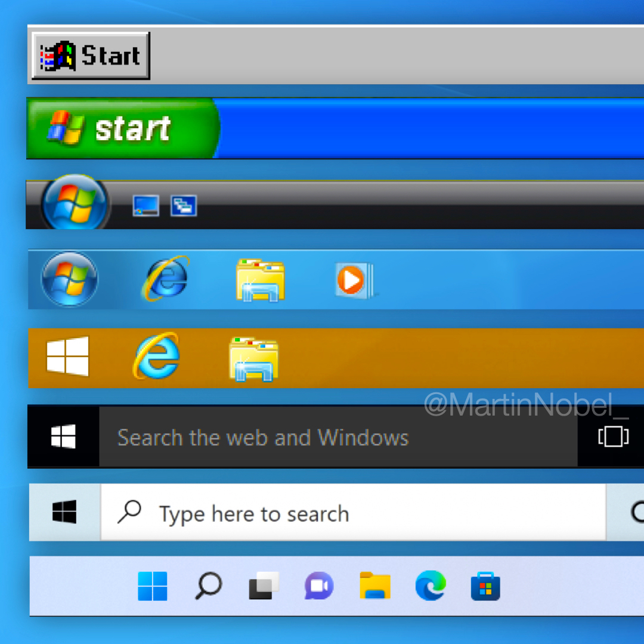Open Task View on the Windows 11 taskbar
Viewport: 644px width, 644px height.
(264, 586)
